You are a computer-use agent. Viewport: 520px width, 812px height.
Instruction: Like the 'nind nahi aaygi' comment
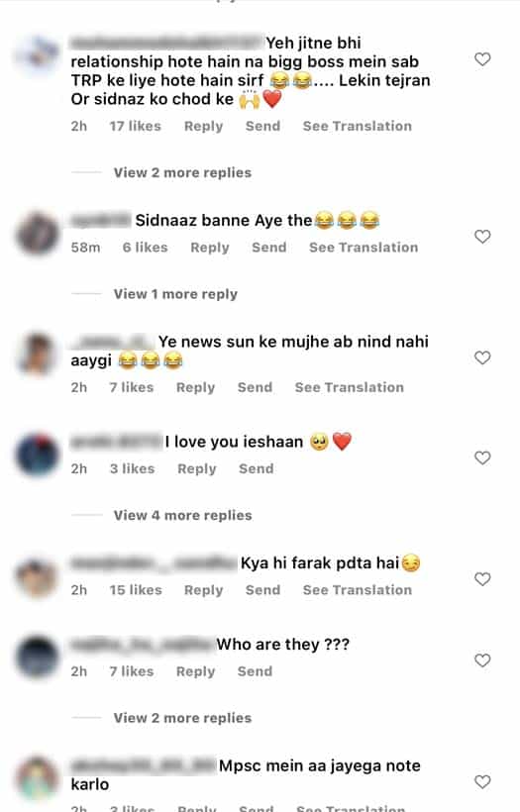(482, 357)
